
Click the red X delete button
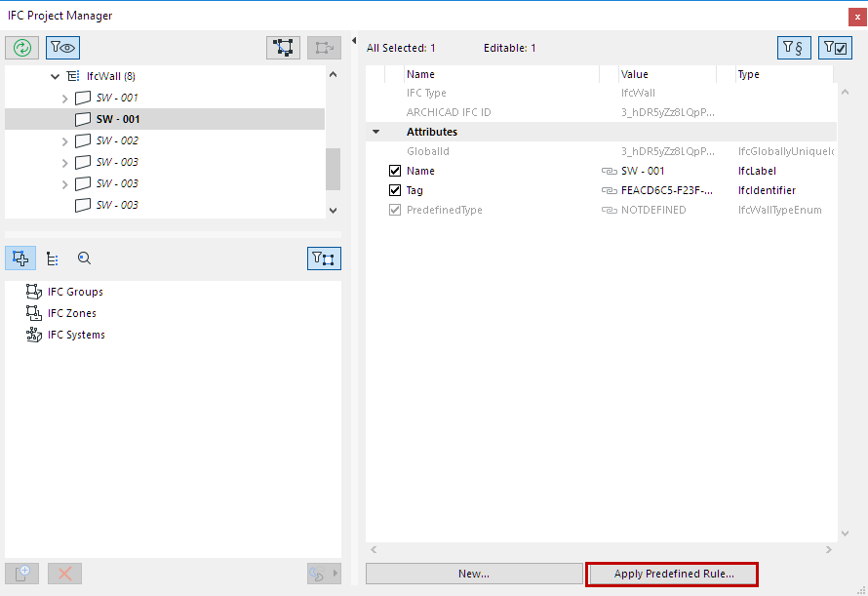pyautogui.click(x=64, y=574)
